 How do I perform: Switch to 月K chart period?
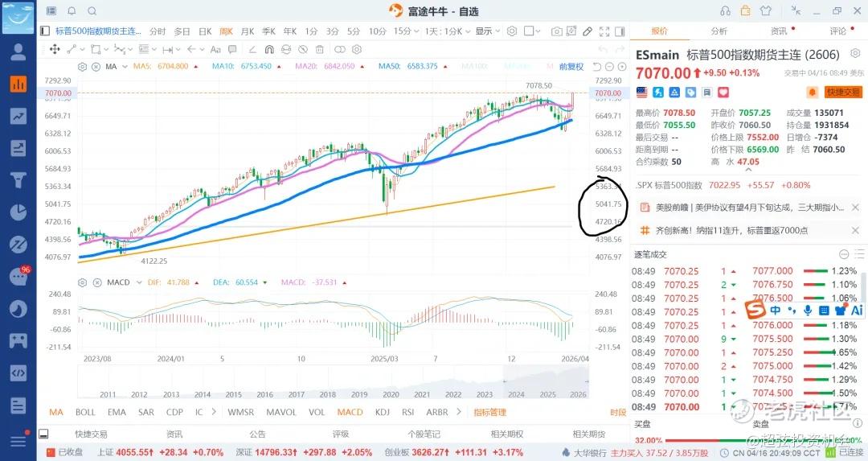click(x=248, y=31)
